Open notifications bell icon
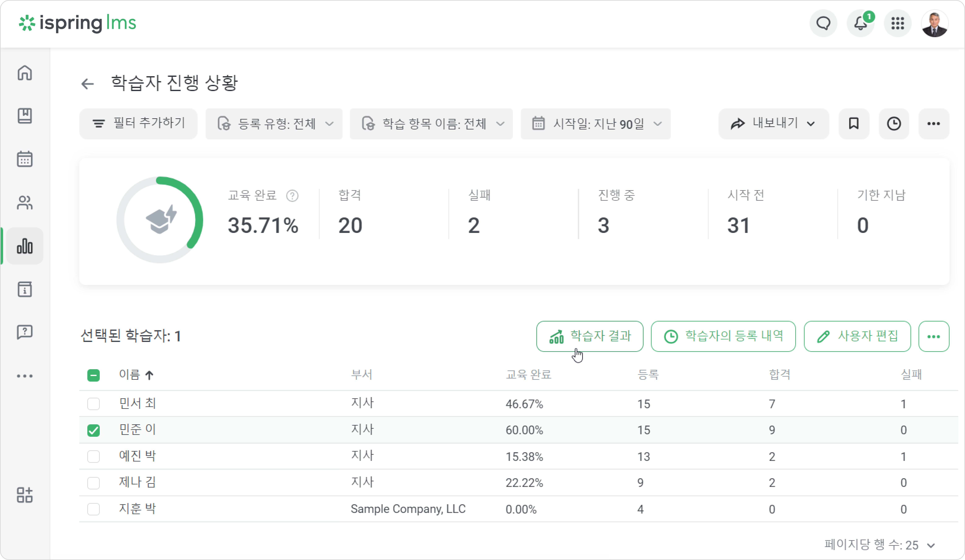The image size is (965, 560). [x=861, y=23]
